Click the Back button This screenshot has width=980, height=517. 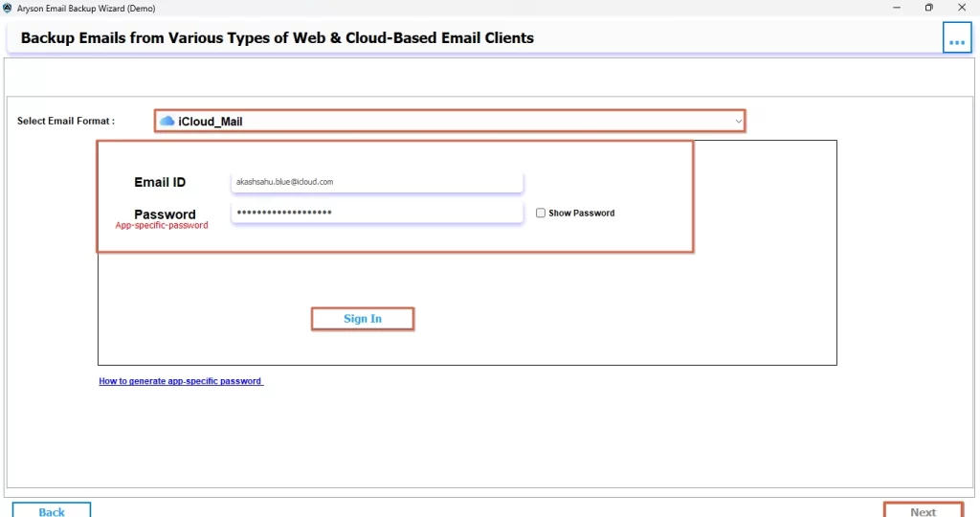pos(52,510)
